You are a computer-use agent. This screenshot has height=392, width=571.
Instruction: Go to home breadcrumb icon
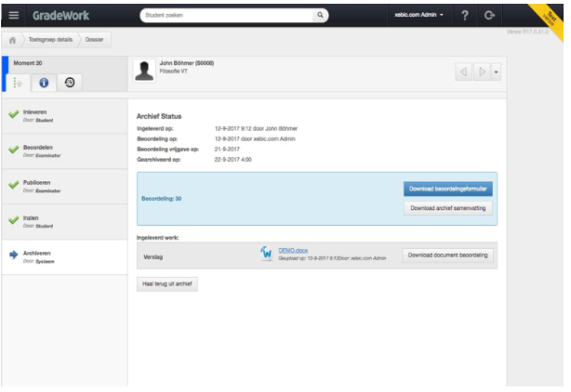click(x=12, y=40)
